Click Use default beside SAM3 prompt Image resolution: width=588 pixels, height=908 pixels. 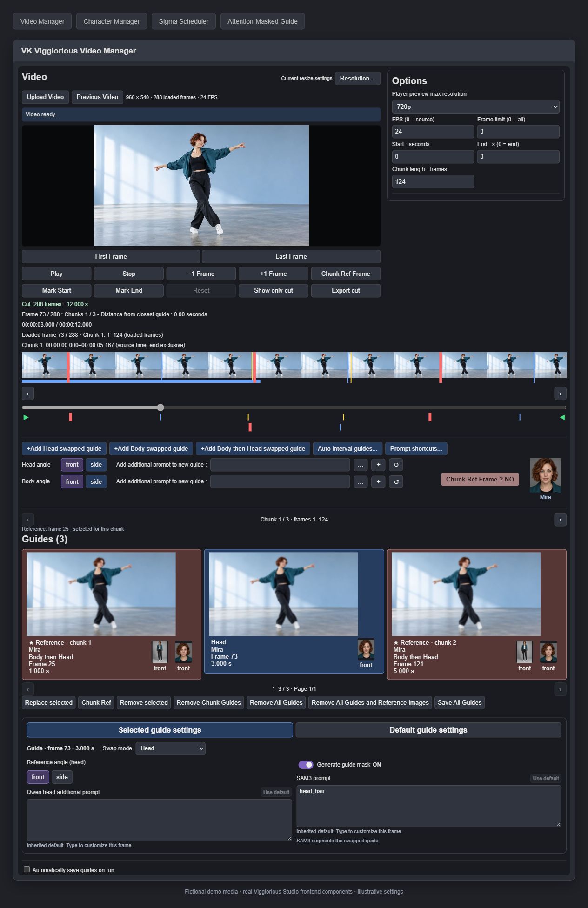coord(546,778)
